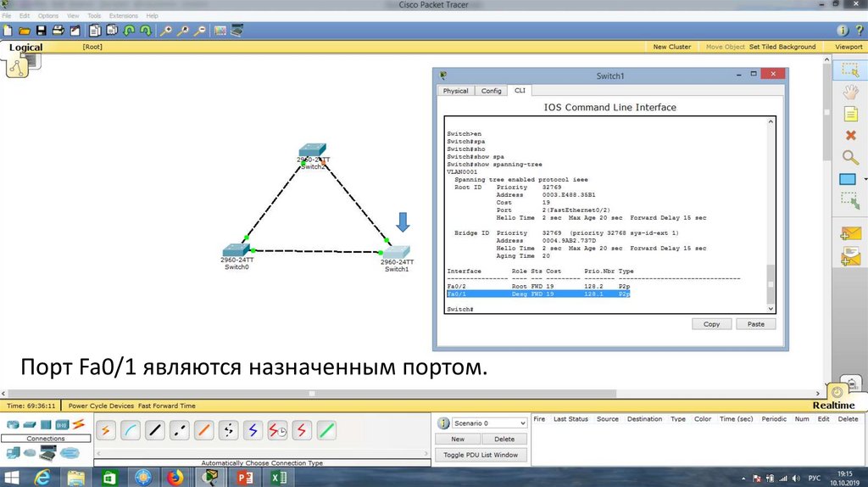This screenshot has height=487, width=868.
Task: Choose the Place Note tool
Action: pos(850,115)
